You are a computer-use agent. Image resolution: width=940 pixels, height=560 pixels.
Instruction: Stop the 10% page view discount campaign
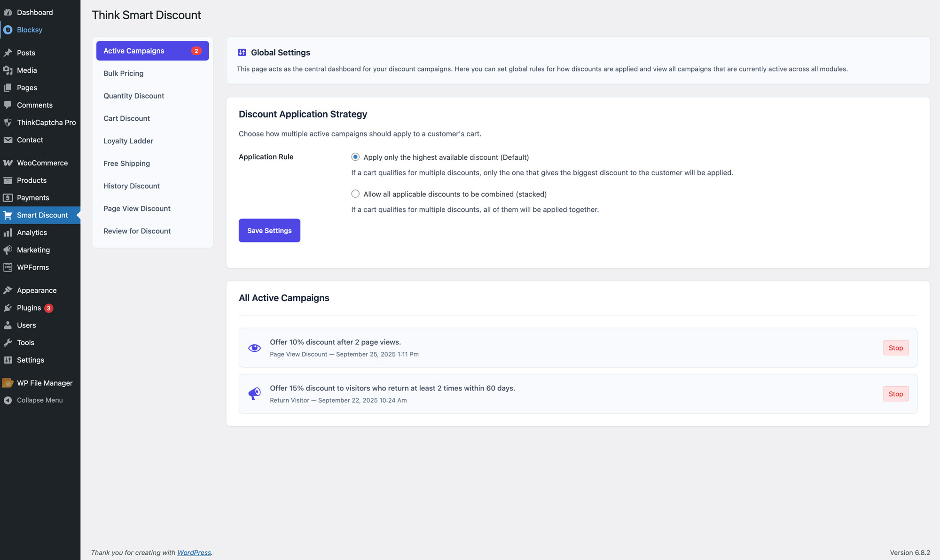tap(895, 348)
